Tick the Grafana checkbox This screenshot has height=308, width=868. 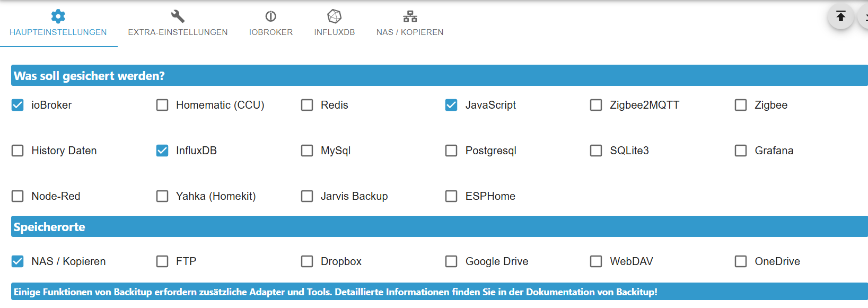tap(741, 151)
